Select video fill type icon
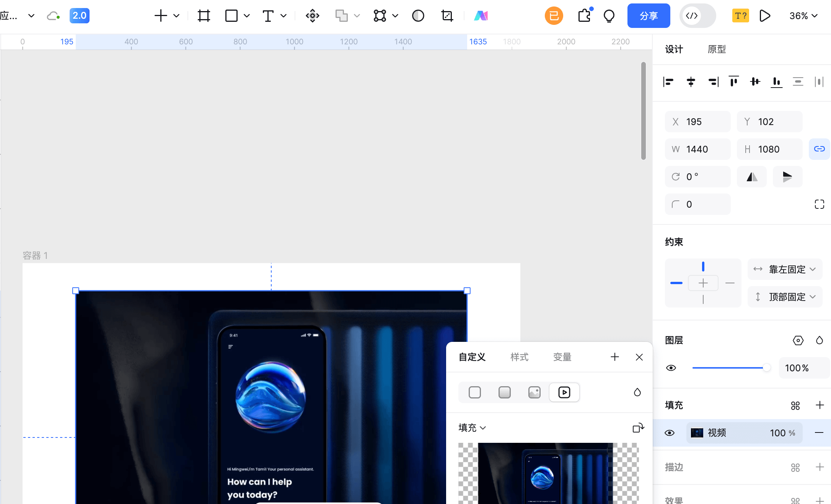The height and width of the screenshot is (504, 831). (x=564, y=392)
